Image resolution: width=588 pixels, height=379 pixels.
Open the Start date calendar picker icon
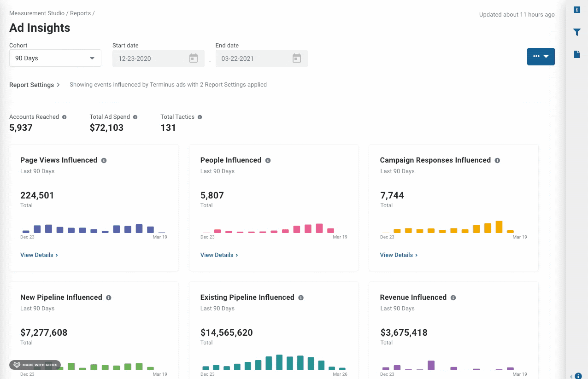coord(194,58)
